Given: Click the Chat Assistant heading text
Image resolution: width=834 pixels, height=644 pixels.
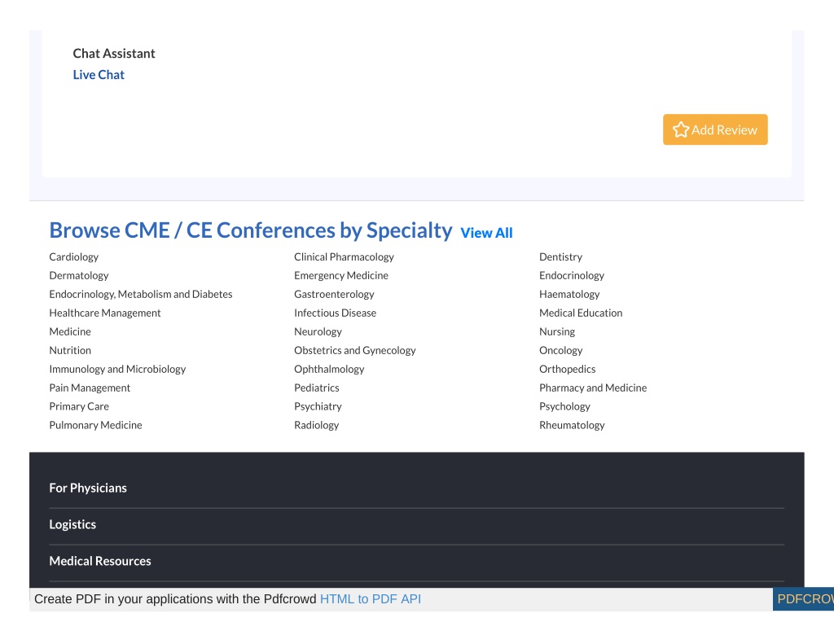Looking at the screenshot, I should (114, 54).
